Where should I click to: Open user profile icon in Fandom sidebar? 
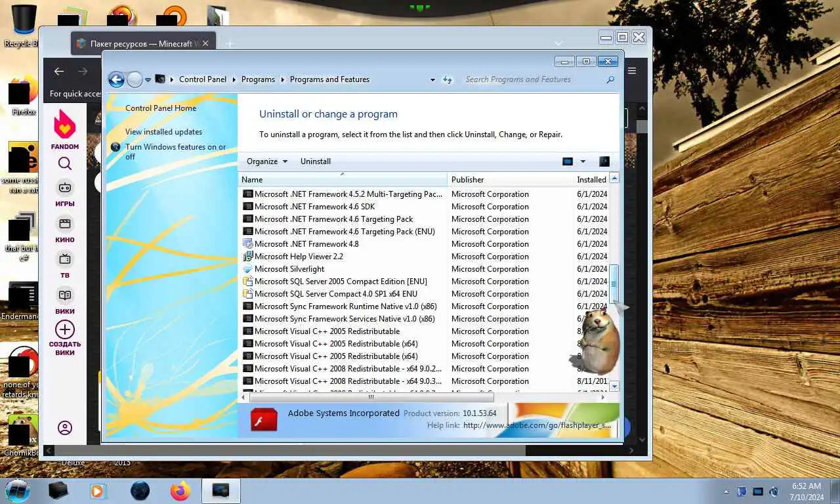pyautogui.click(x=64, y=428)
